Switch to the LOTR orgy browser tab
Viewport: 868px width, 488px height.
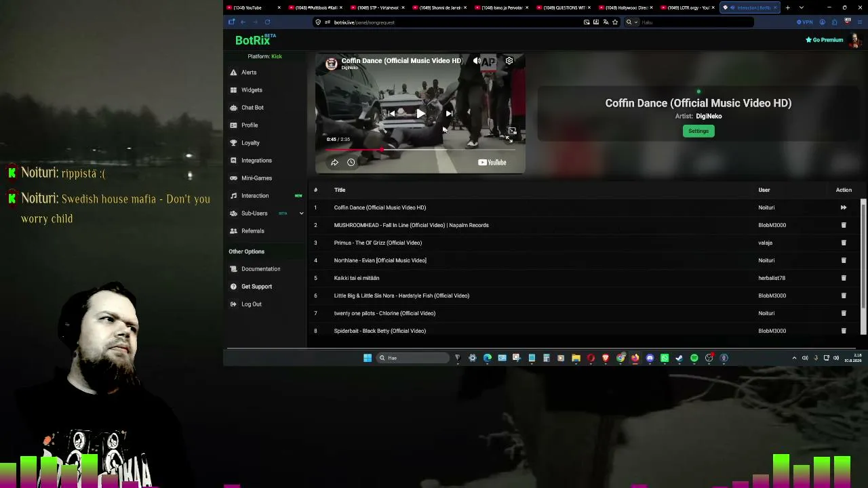(689, 7)
